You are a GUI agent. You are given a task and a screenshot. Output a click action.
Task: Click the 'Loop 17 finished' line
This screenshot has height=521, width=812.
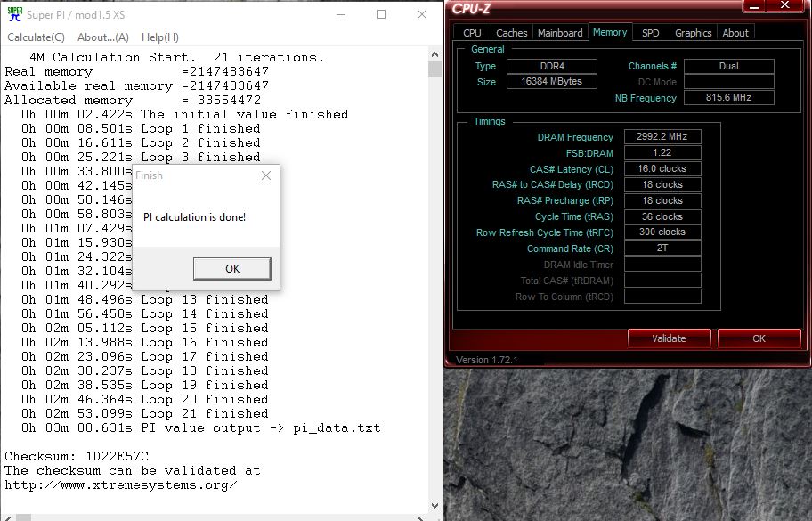tap(144, 357)
